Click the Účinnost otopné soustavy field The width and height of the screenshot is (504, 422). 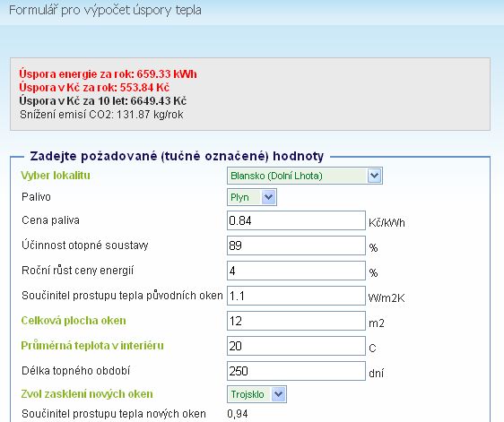tap(296, 245)
